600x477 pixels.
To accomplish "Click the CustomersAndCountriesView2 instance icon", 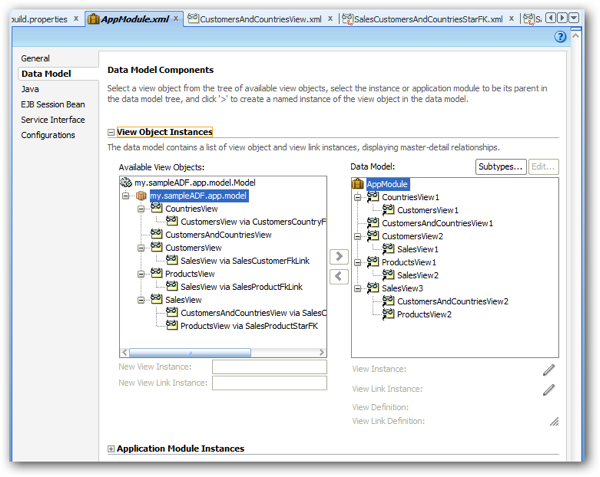I will click(388, 301).
